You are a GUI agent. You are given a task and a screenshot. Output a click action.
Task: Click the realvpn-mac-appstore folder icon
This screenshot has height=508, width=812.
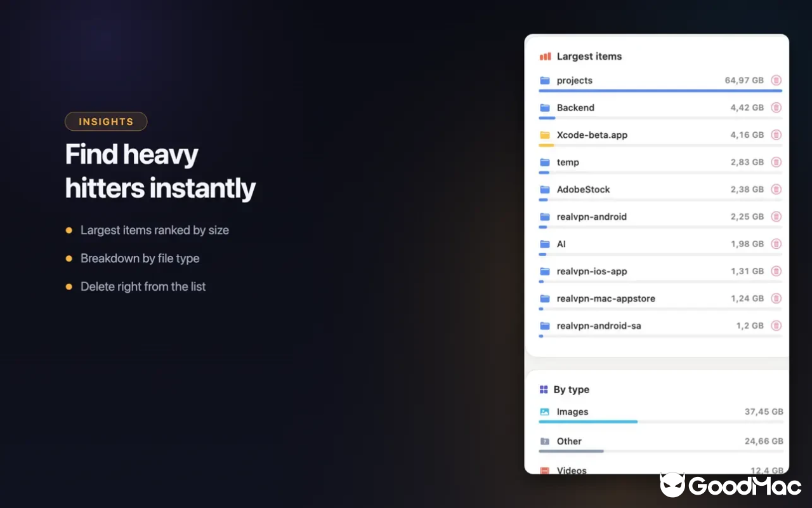pos(544,299)
